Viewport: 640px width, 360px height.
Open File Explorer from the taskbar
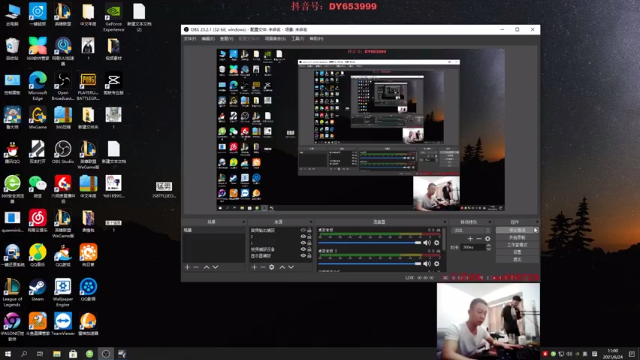pyautogui.click(x=57, y=354)
